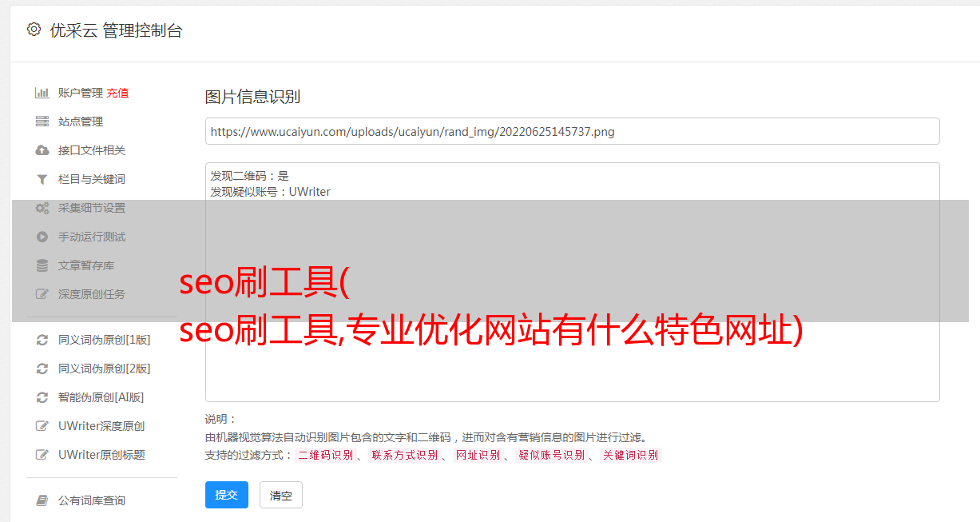Click the database icon for 文章暂存库
Image resolution: width=980 pixels, height=522 pixels.
pos(42,265)
